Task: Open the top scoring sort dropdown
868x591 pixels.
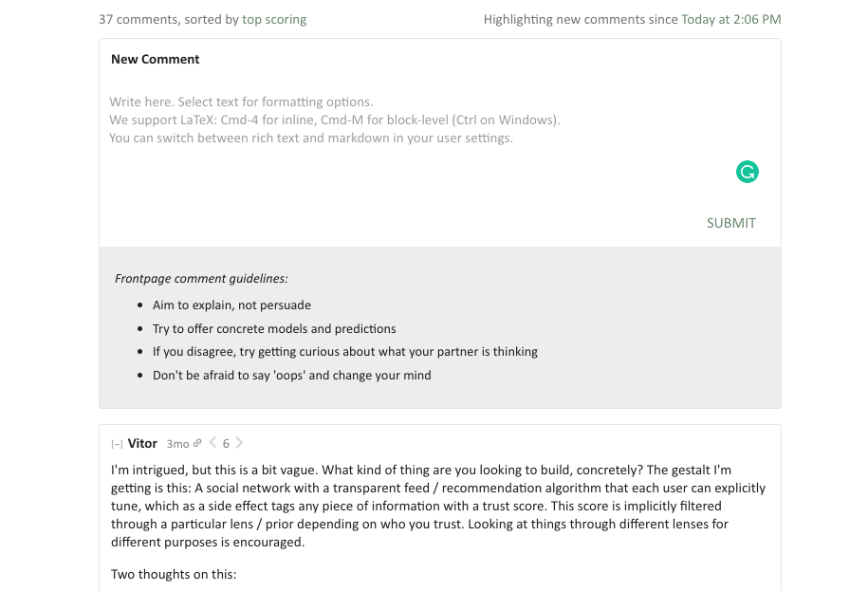Action: coord(274,19)
